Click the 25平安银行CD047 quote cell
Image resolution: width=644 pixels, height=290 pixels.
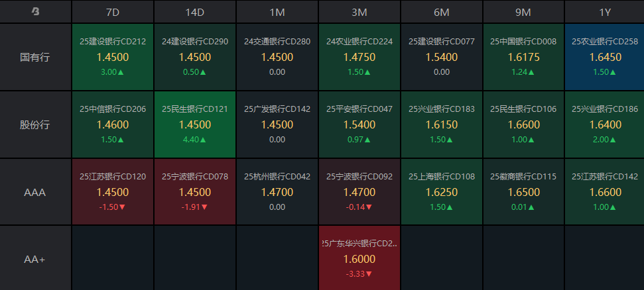click(359, 124)
